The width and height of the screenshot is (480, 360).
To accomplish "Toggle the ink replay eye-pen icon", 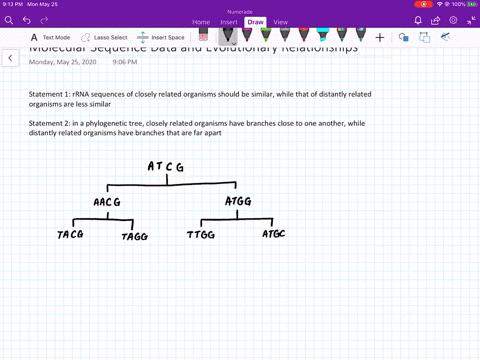I will (446, 36).
